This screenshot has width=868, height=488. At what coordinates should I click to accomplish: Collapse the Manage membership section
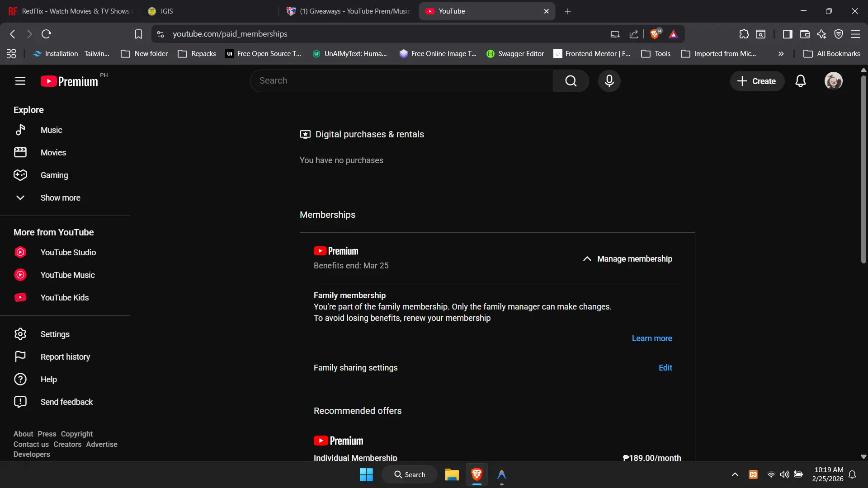click(627, 259)
